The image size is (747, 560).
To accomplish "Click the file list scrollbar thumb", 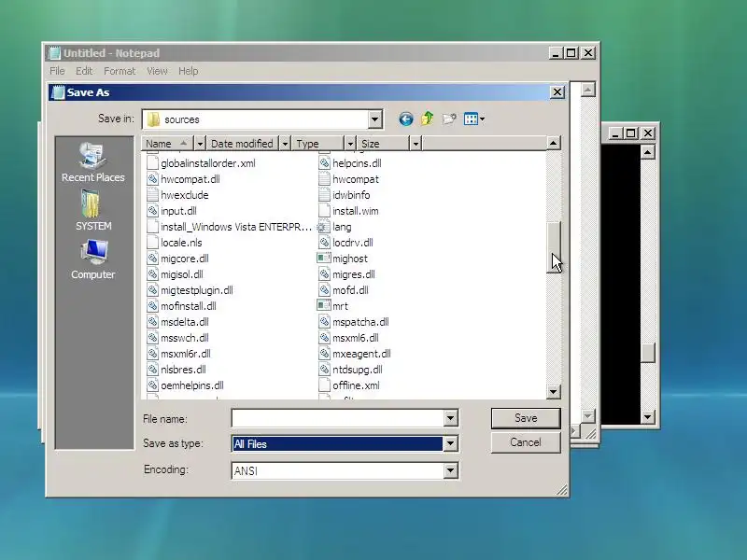I will click(553, 247).
